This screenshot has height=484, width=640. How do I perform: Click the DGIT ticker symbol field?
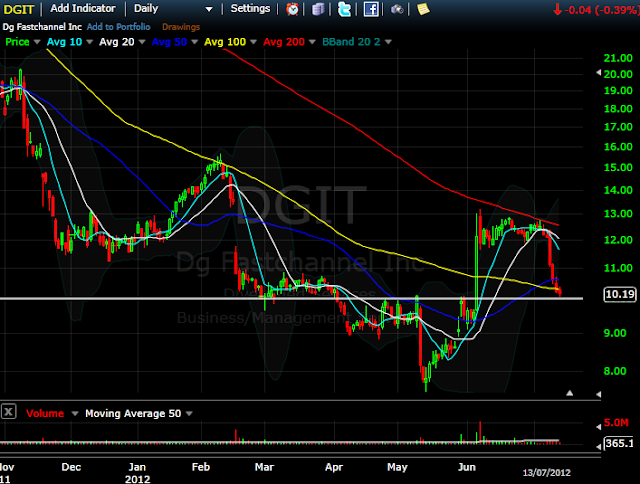(19, 9)
